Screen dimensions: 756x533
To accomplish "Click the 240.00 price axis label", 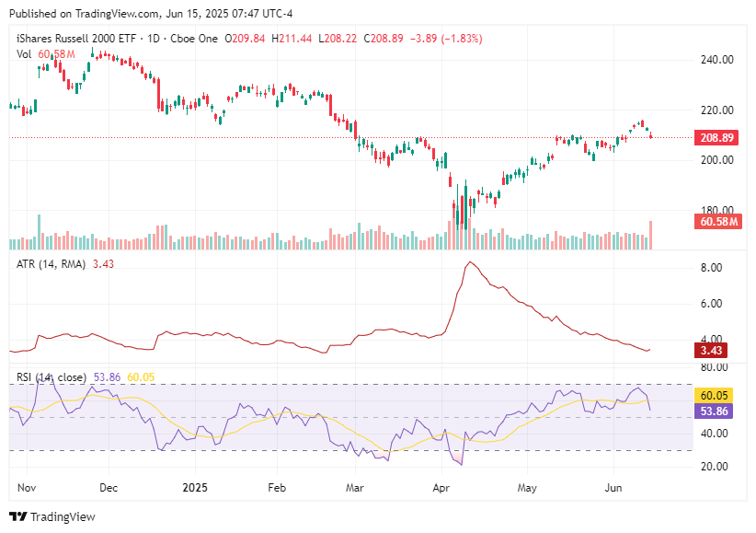I will (717, 60).
